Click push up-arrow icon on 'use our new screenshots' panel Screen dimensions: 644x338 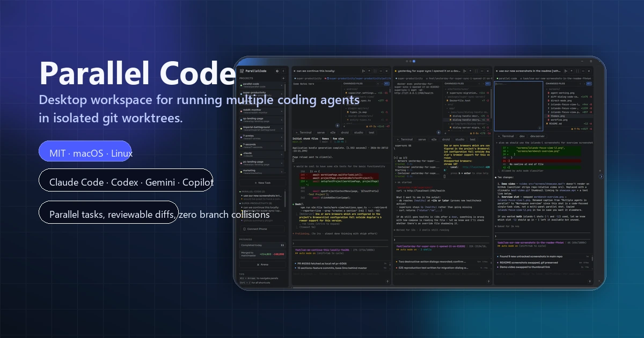[x=572, y=71]
